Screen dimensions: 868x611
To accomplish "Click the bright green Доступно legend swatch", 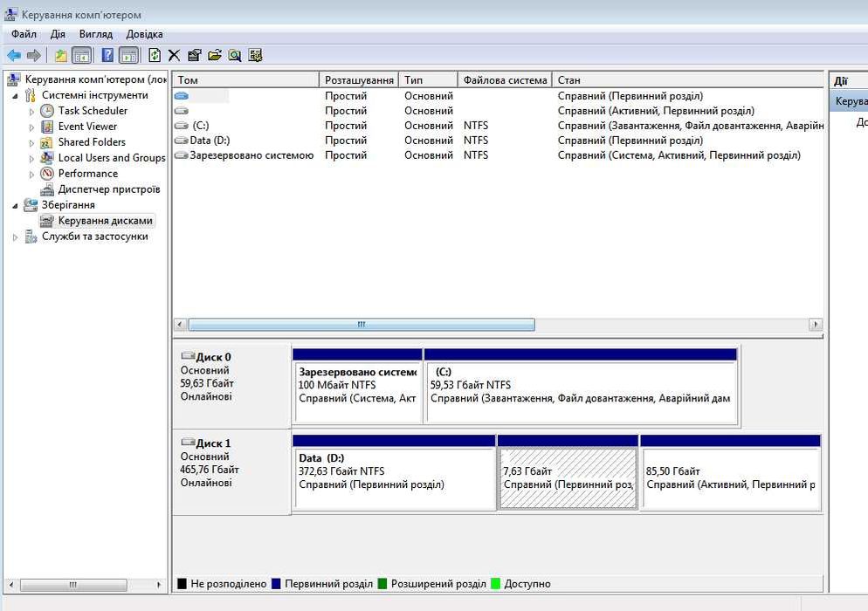I will (x=495, y=583).
